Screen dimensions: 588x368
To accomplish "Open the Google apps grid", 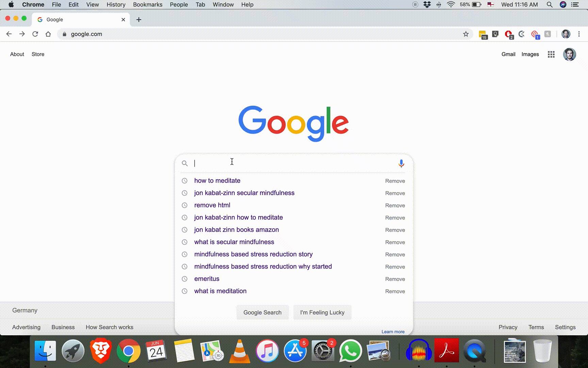I will click(x=551, y=54).
